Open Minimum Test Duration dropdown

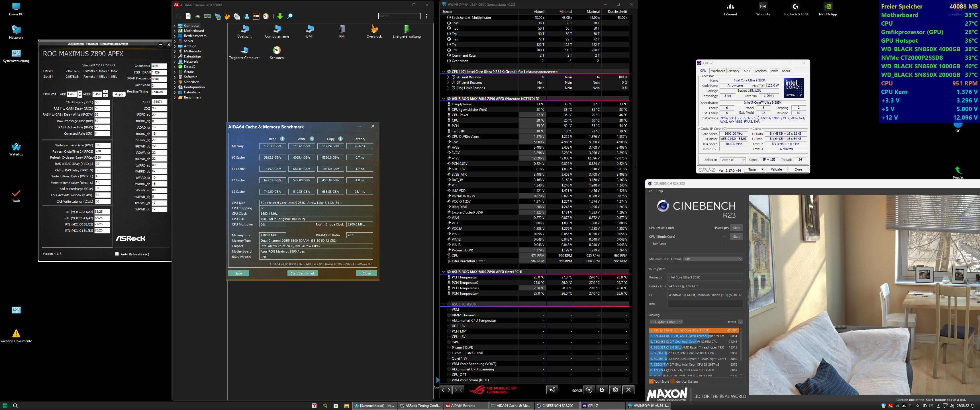(x=712, y=259)
